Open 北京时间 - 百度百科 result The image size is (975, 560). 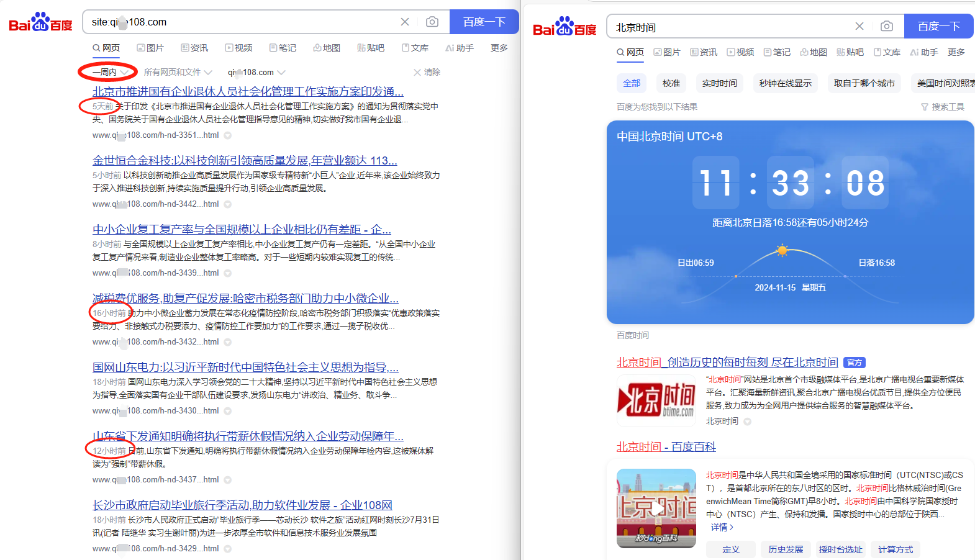(666, 446)
